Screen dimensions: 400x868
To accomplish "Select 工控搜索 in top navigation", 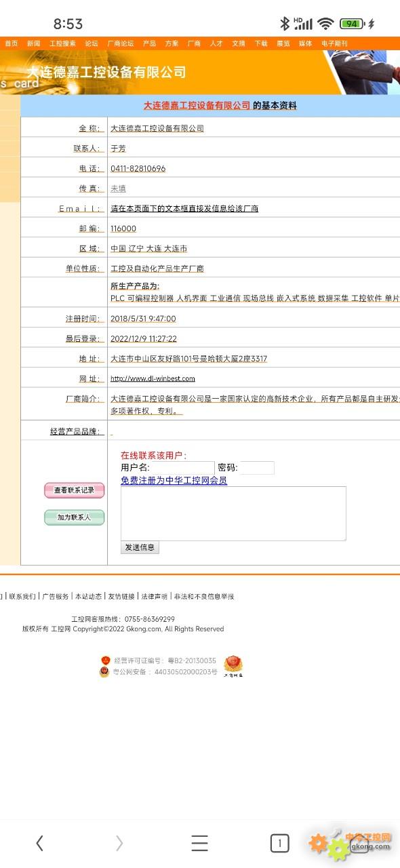I will [62, 43].
